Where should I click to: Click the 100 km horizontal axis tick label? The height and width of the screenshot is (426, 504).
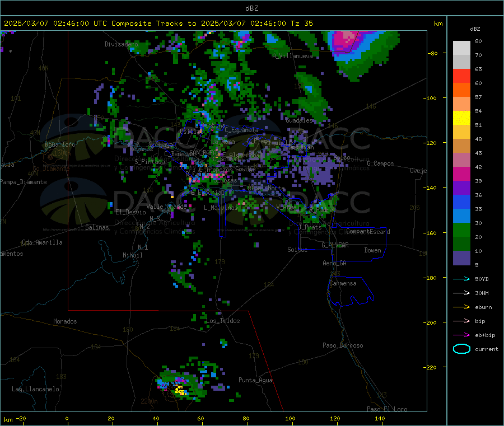(x=290, y=418)
